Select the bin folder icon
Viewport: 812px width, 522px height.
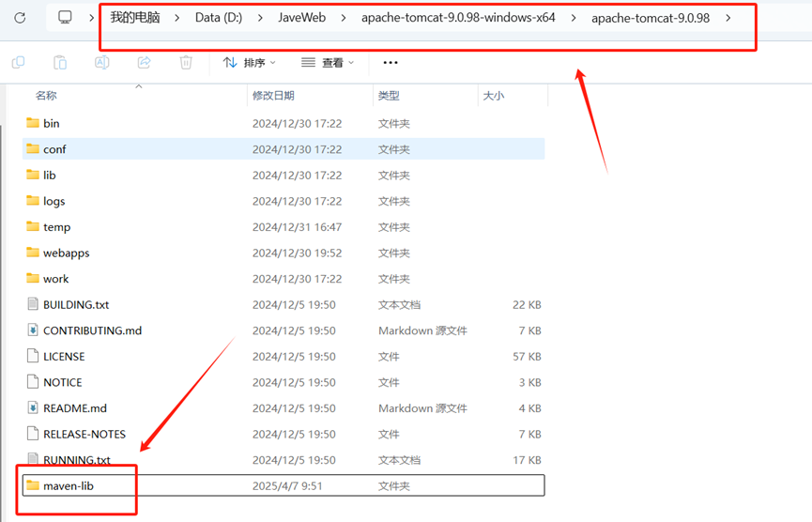pyautogui.click(x=33, y=123)
